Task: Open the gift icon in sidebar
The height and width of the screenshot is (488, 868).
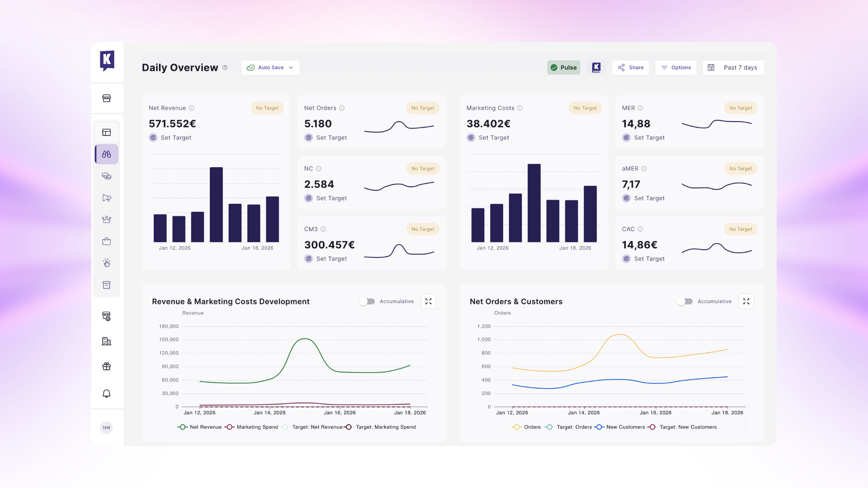Action: [x=107, y=366]
